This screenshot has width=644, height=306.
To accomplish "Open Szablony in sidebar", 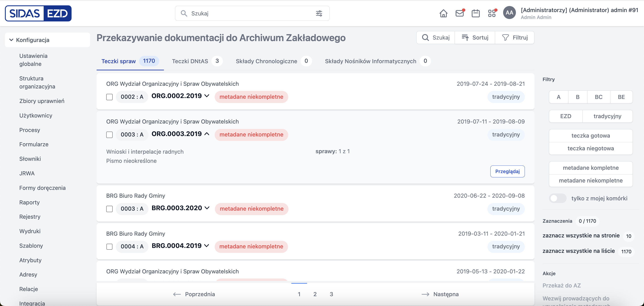I will tap(31, 245).
